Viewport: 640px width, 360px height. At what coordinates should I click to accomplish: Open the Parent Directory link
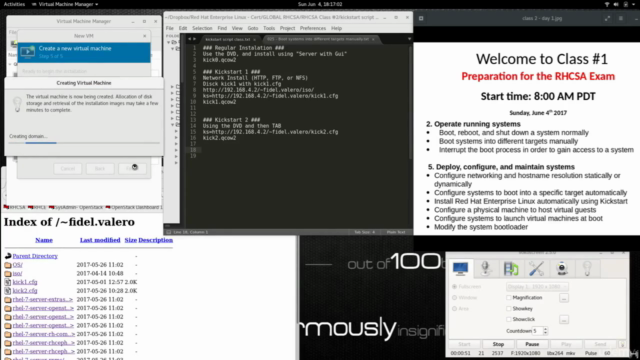(x=35, y=256)
